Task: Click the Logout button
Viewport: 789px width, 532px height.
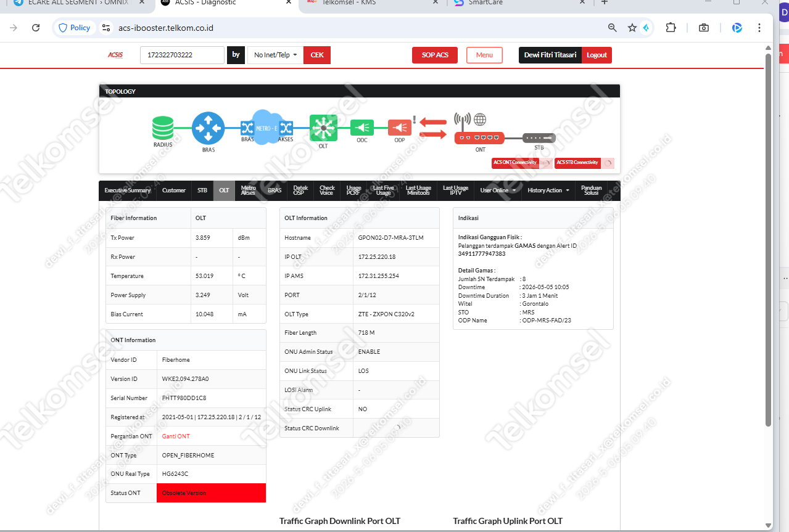Action: (597, 55)
